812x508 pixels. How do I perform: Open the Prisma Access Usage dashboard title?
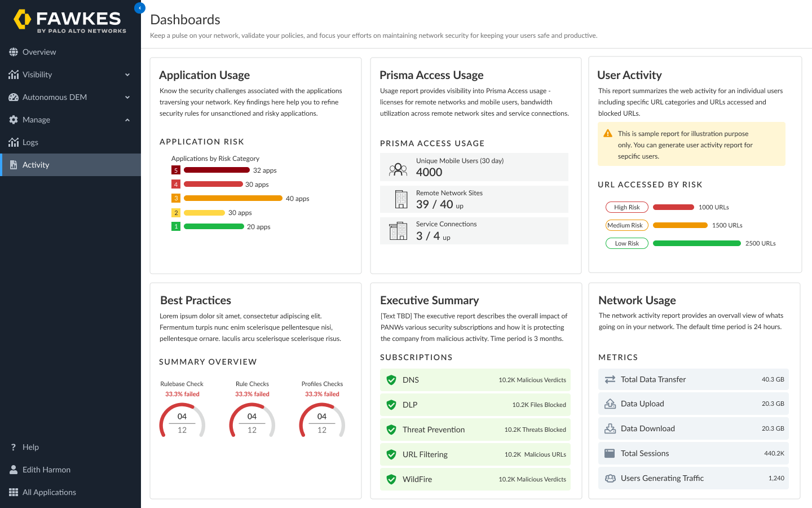click(x=431, y=75)
